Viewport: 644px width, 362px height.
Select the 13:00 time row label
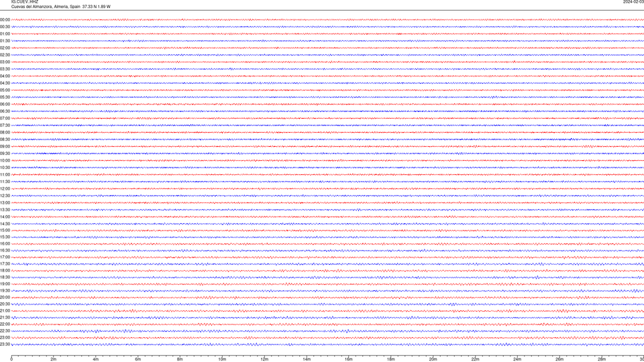(5, 202)
